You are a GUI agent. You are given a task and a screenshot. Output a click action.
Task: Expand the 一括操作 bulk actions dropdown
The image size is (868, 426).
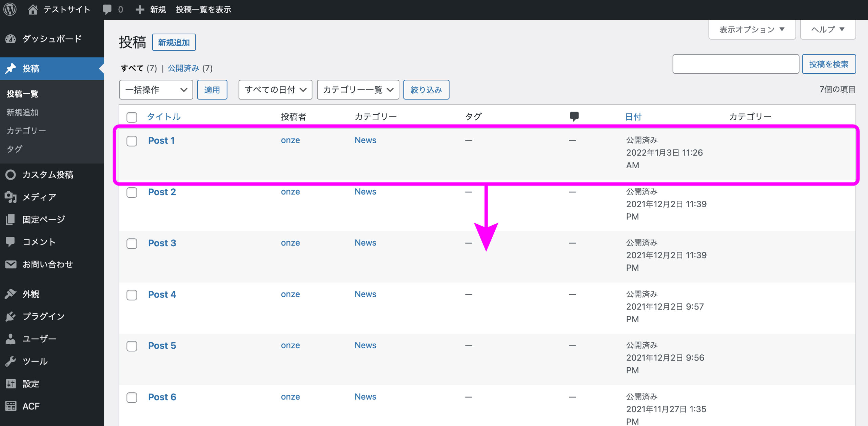(x=156, y=90)
